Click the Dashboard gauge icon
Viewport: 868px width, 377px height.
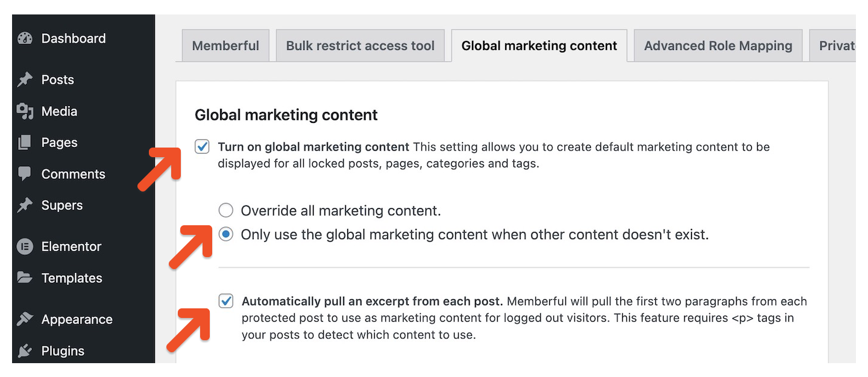click(x=25, y=39)
